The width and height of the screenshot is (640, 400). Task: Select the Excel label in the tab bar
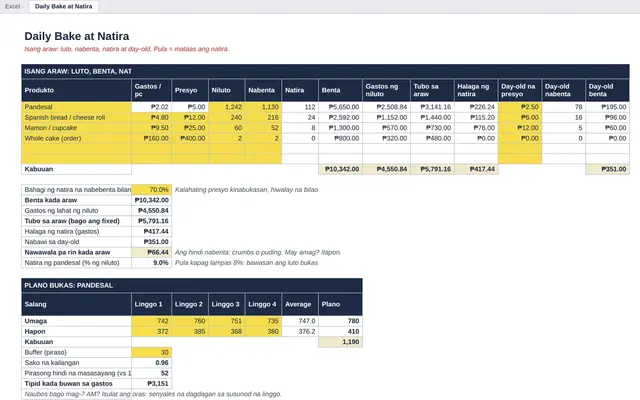point(13,7)
